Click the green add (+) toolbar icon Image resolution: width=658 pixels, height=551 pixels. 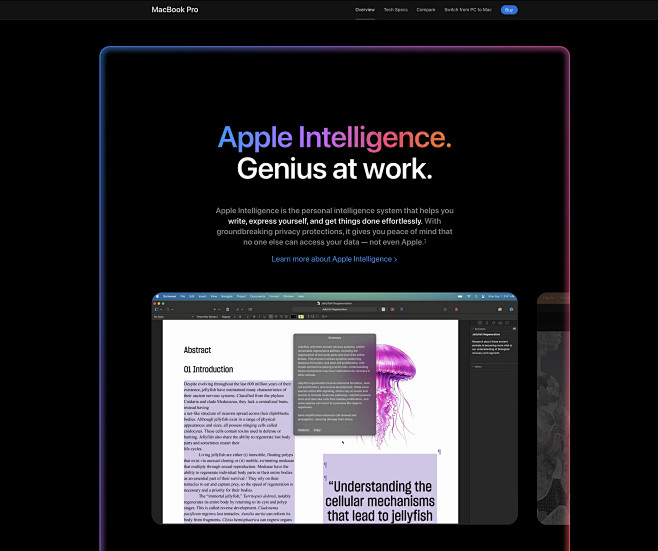(215, 310)
